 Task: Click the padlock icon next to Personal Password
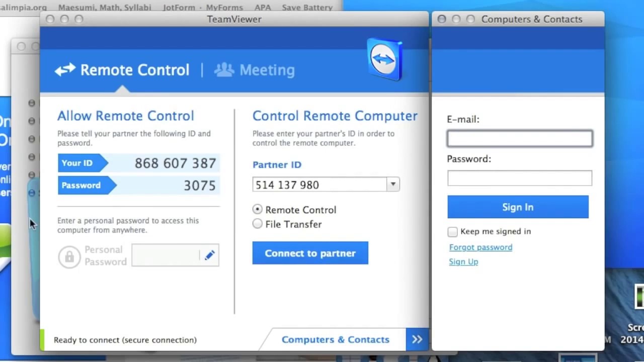click(69, 256)
